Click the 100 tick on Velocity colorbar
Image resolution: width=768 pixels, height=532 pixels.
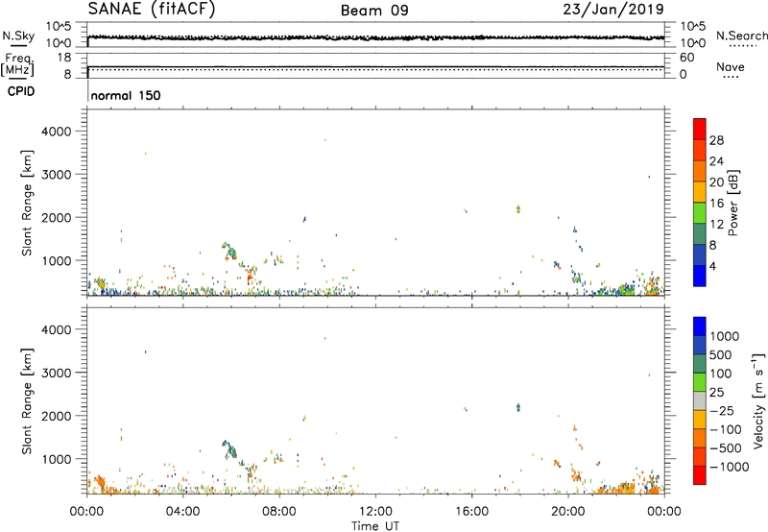721,374
